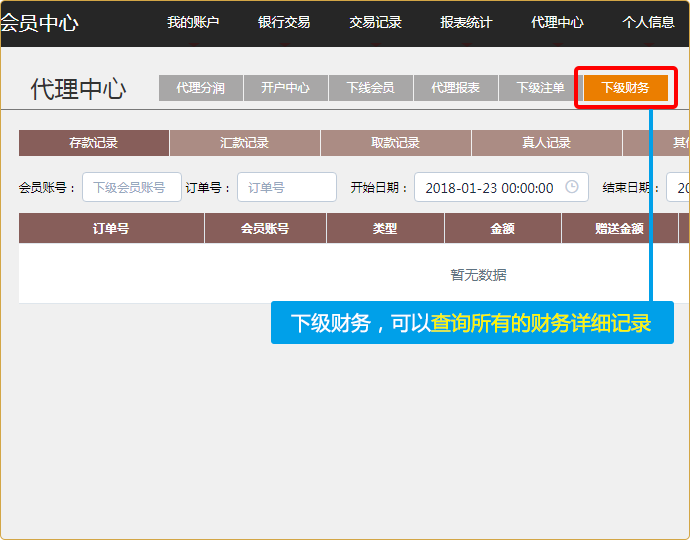Open the 真人记录 record tab
Screen dimensions: 690x540
[546, 143]
